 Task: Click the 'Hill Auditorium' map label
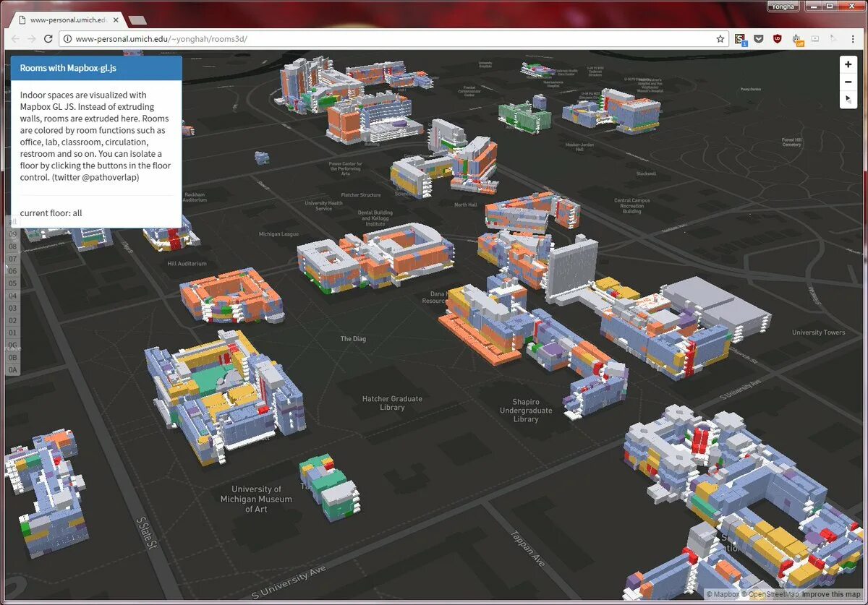187,264
